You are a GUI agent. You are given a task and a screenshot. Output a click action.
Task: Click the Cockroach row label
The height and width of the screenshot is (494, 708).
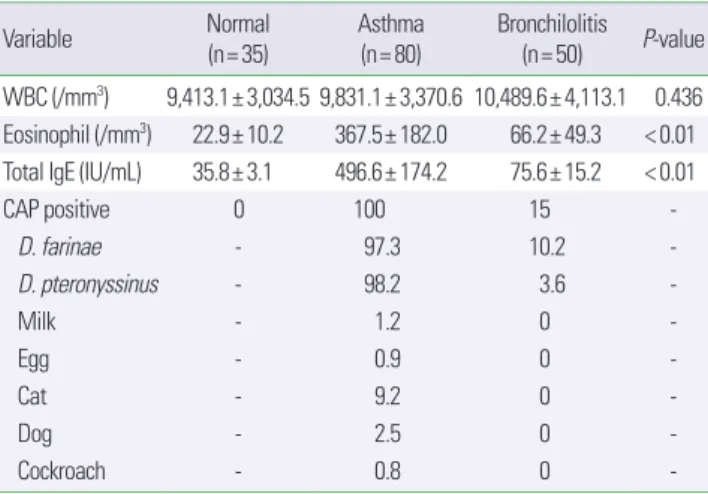[61, 471]
